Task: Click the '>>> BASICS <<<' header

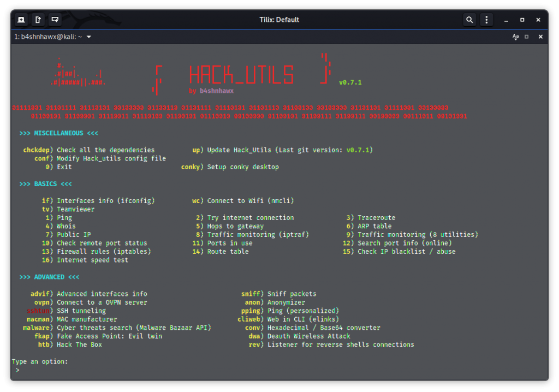Action: pyautogui.click(x=45, y=183)
